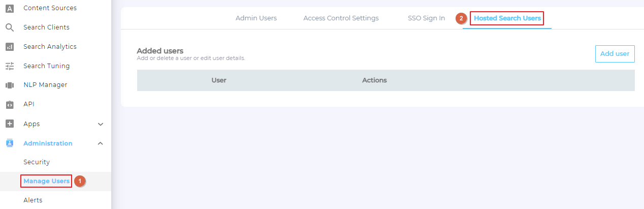Open the Access Control Settings tab
Screen dimensions: 644x209
[x=341, y=18]
